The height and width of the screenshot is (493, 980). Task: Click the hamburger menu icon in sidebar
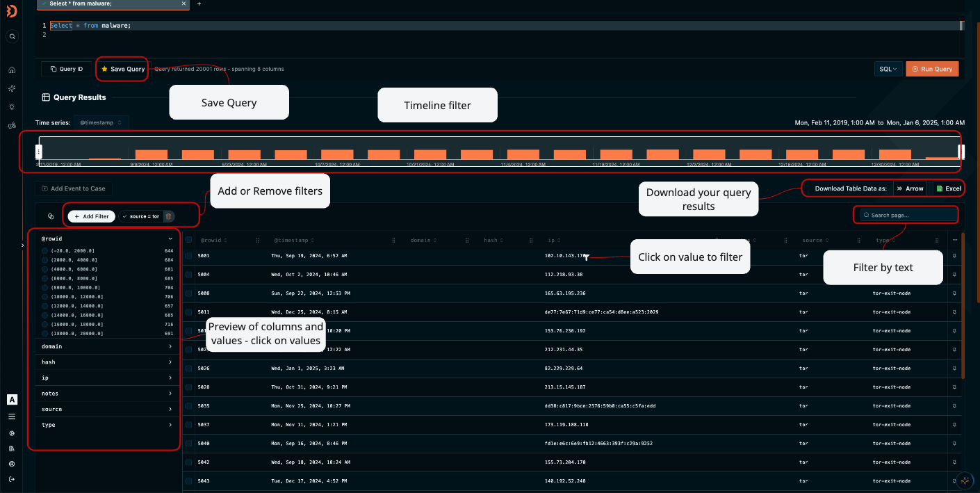click(12, 417)
